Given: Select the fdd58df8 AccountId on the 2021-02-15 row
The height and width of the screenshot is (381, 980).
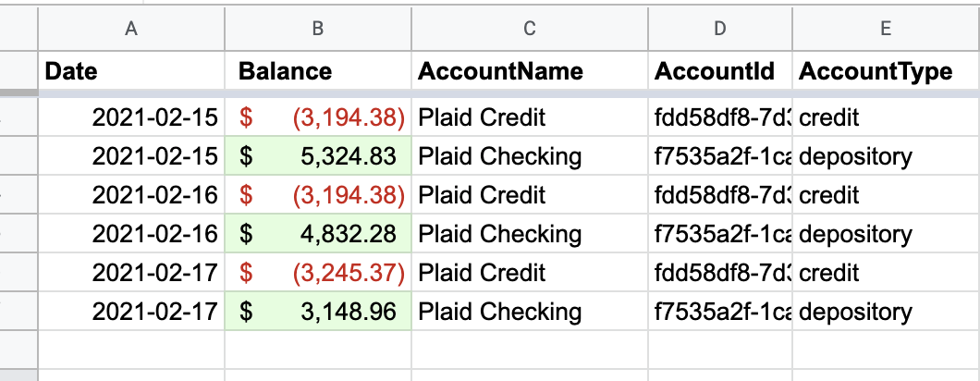Looking at the screenshot, I should [x=720, y=117].
